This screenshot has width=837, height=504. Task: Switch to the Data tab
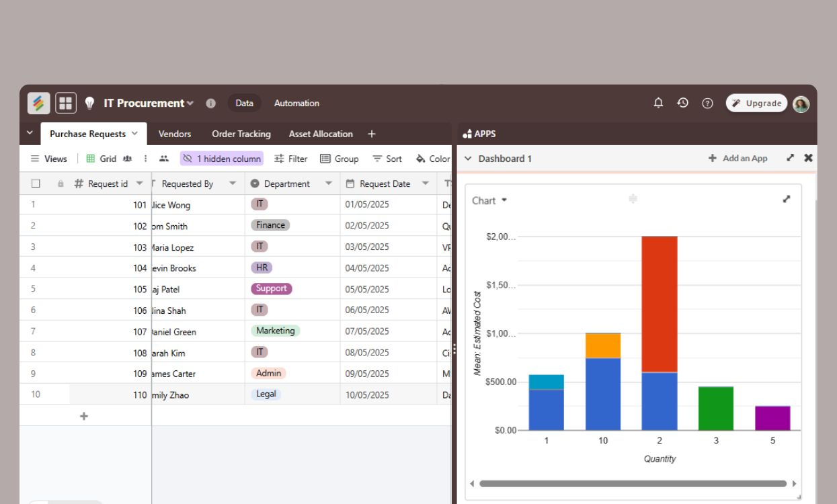point(245,103)
